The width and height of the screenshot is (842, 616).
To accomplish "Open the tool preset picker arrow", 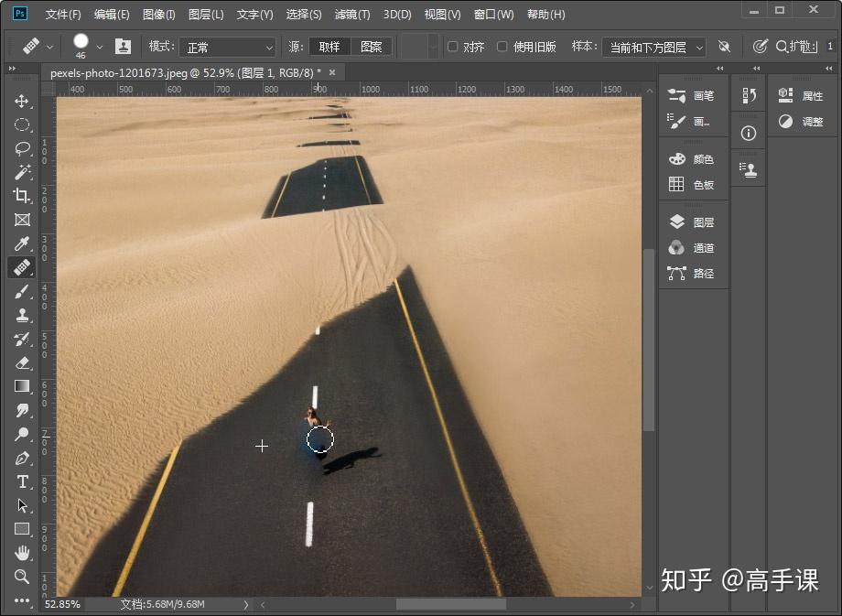I will (50, 48).
